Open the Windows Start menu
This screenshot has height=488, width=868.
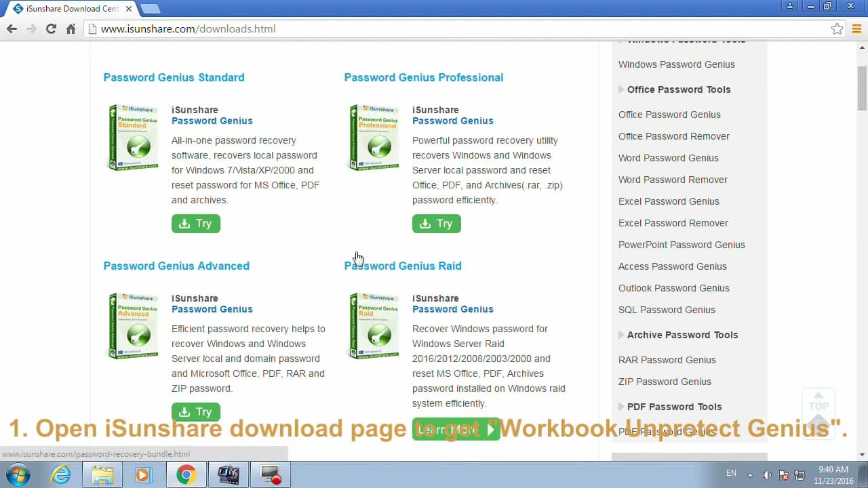tap(18, 474)
